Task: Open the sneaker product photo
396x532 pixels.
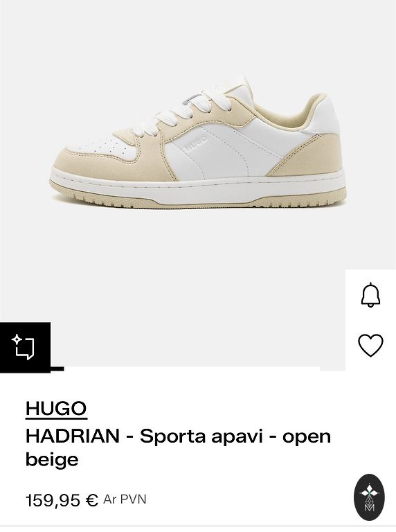Action: tap(198, 143)
